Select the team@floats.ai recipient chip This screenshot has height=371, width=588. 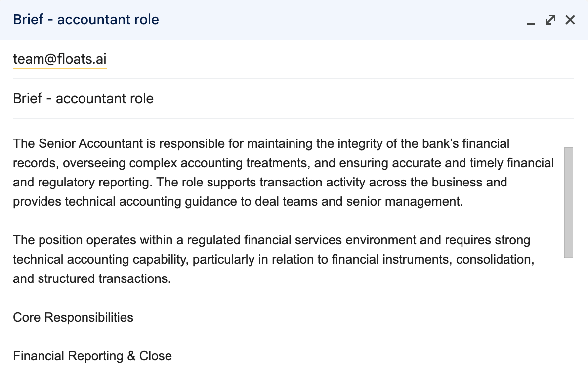60,59
